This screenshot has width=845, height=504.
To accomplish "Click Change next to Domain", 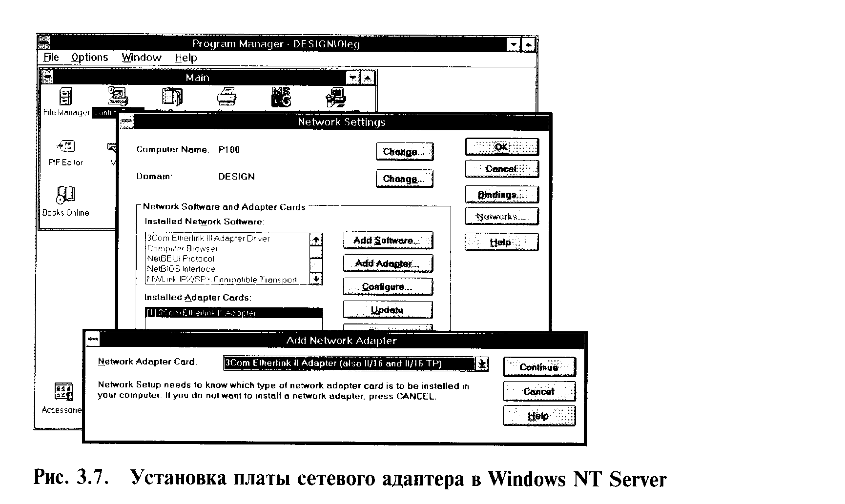I will pos(404,179).
